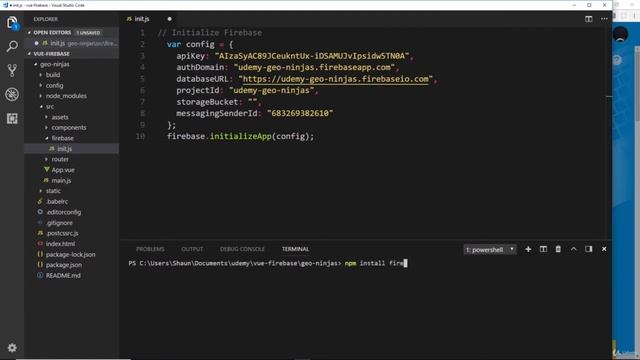Viewport: 640px width, 360px height.
Task: Switch to the Output tab
Action: 192,249
